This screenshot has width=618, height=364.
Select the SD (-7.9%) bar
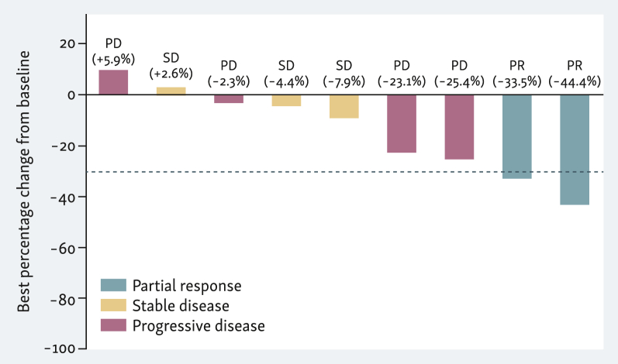[x=344, y=106]
